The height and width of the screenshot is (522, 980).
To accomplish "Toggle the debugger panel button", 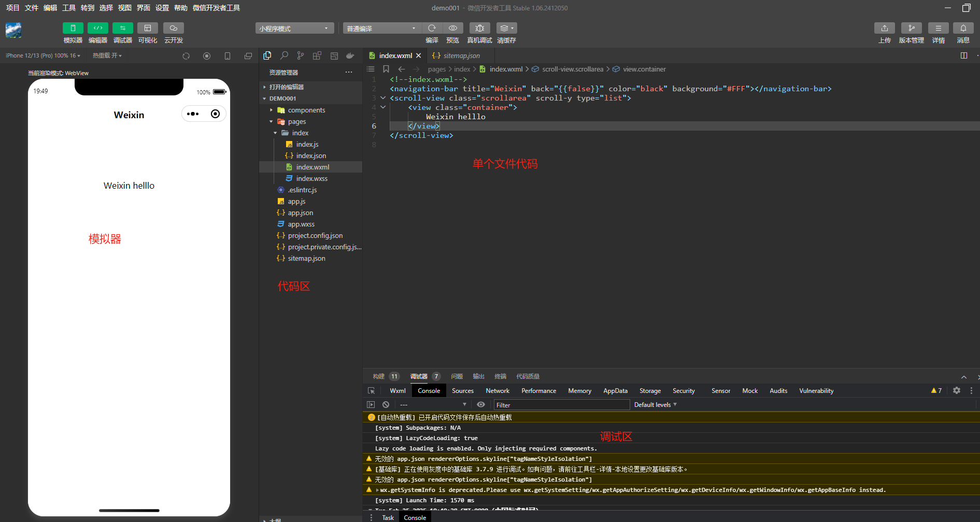I will (122, 28).
